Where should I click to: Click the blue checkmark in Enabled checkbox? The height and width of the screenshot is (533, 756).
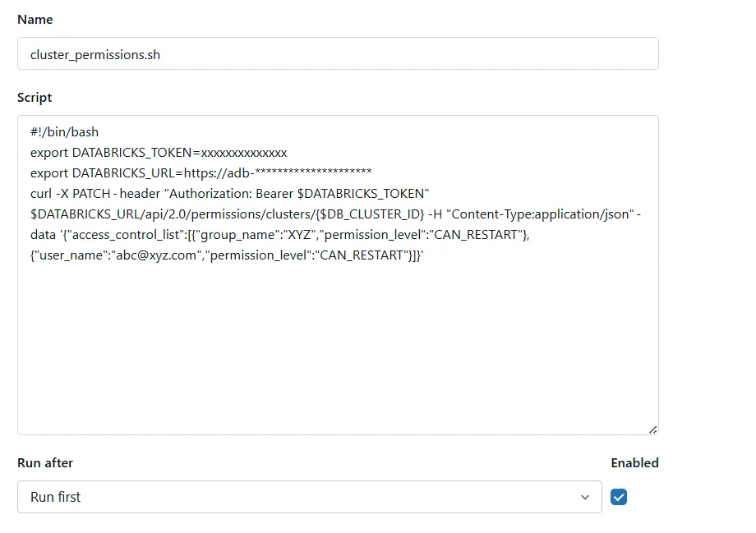(x=618, y=497)
